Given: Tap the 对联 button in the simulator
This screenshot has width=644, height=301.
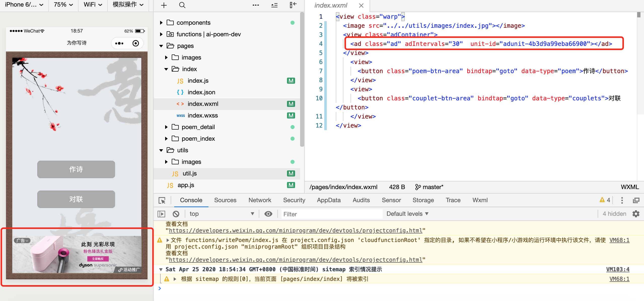Looking at the screenshot, I should click(x=76, y=199).
